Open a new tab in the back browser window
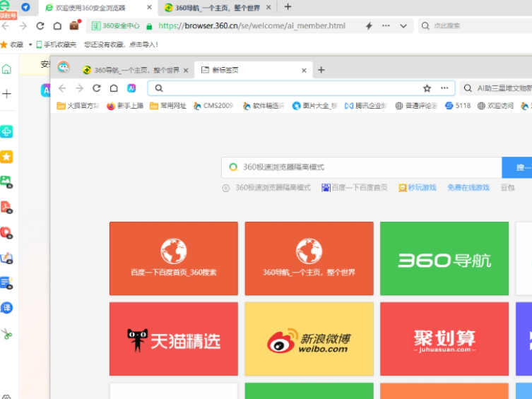 pos(288,7)
